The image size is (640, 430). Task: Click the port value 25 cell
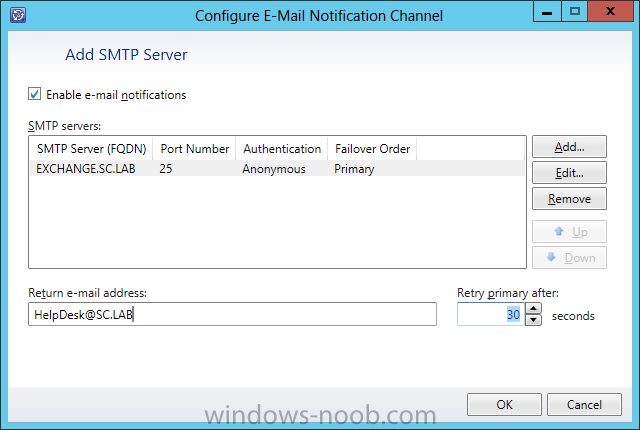coord(166,168)
